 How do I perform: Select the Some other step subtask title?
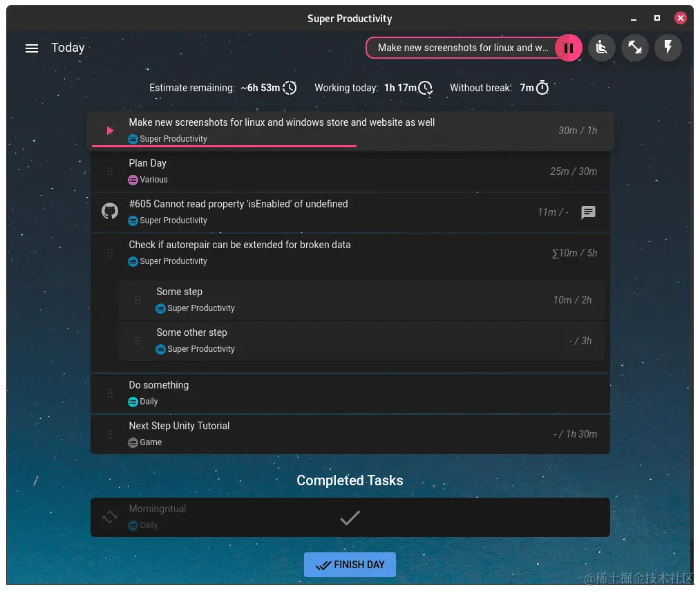[x=191, y=332]
